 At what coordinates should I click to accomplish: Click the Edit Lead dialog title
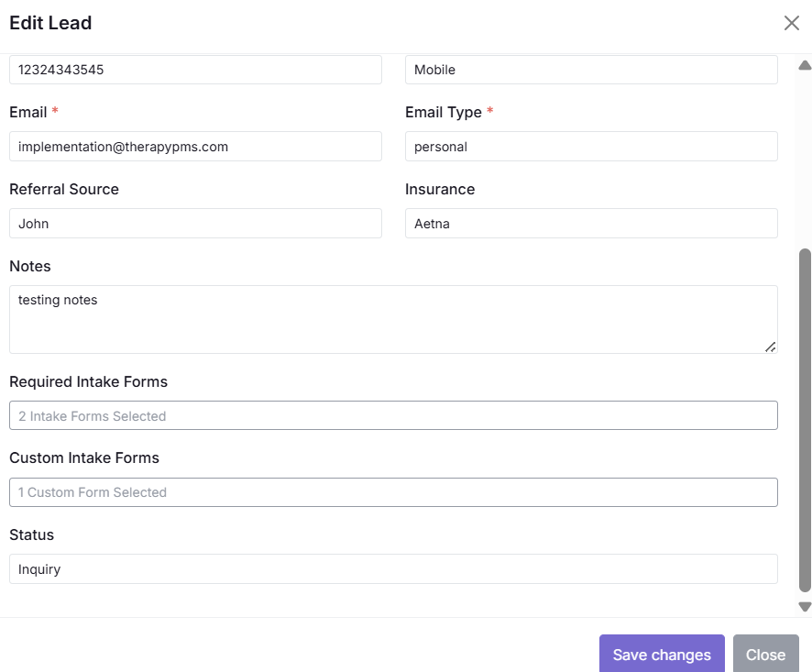click(x=50, y=23)
